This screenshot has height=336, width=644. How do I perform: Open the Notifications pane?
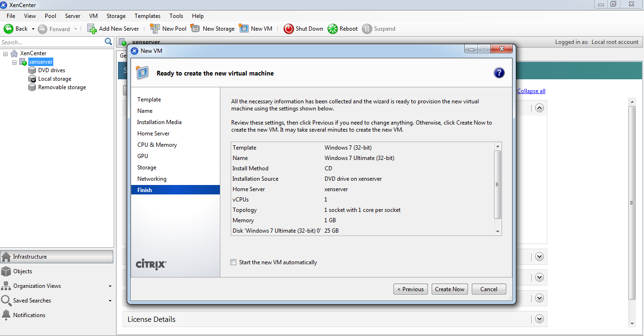pos(57,315)
